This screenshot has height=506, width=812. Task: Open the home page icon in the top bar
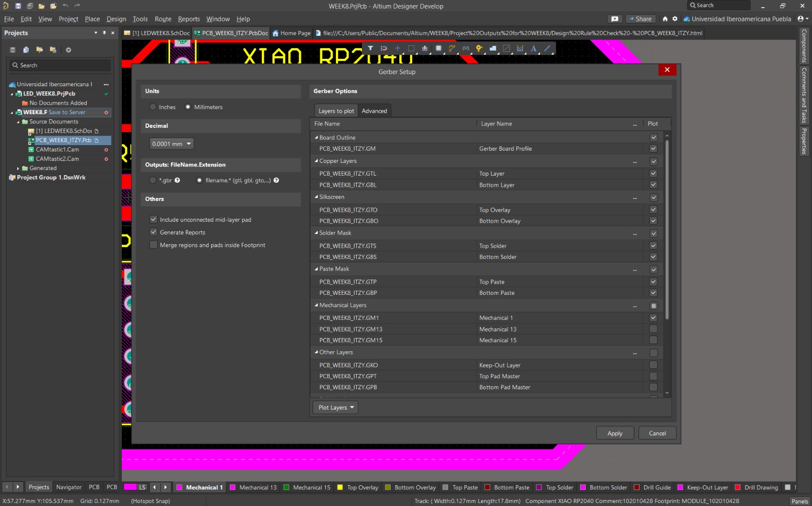(x=665, y=19)
